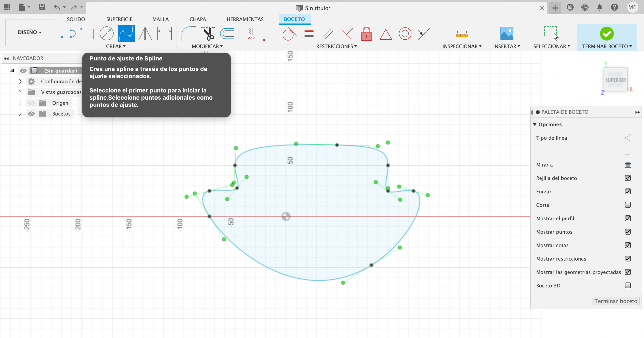644x338 pixels.
Task: Show the hidden Origen folder
Action: (31, 103)
